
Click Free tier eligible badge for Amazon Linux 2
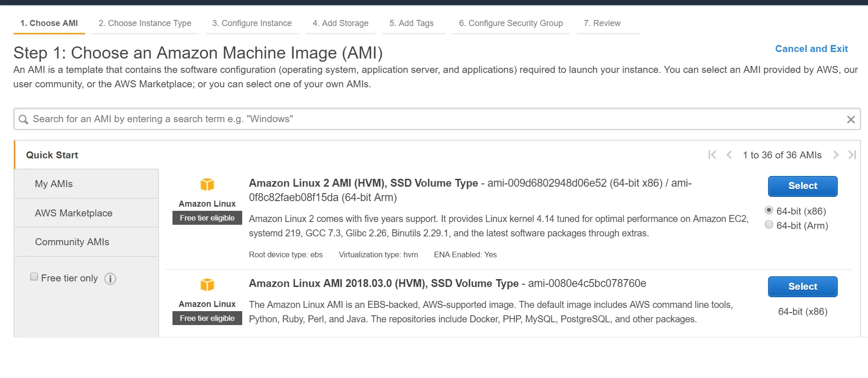pyautogui.click(x=207, y=218)
